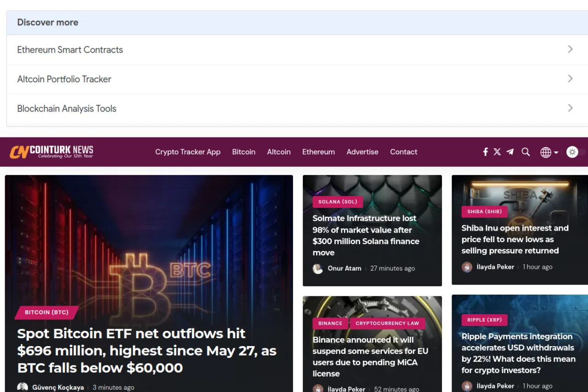Open Ripple Payments integration headline
588x392 pixels.
click(x=518, y=353)
